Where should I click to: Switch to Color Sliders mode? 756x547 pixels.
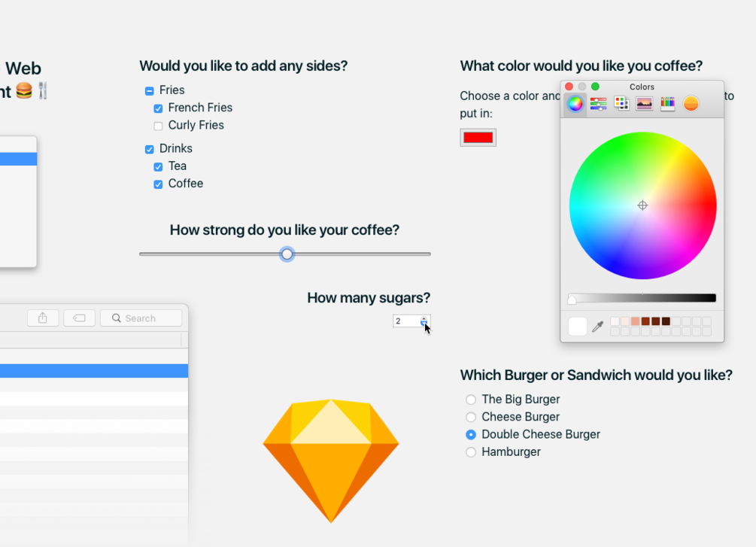point(598,104)
